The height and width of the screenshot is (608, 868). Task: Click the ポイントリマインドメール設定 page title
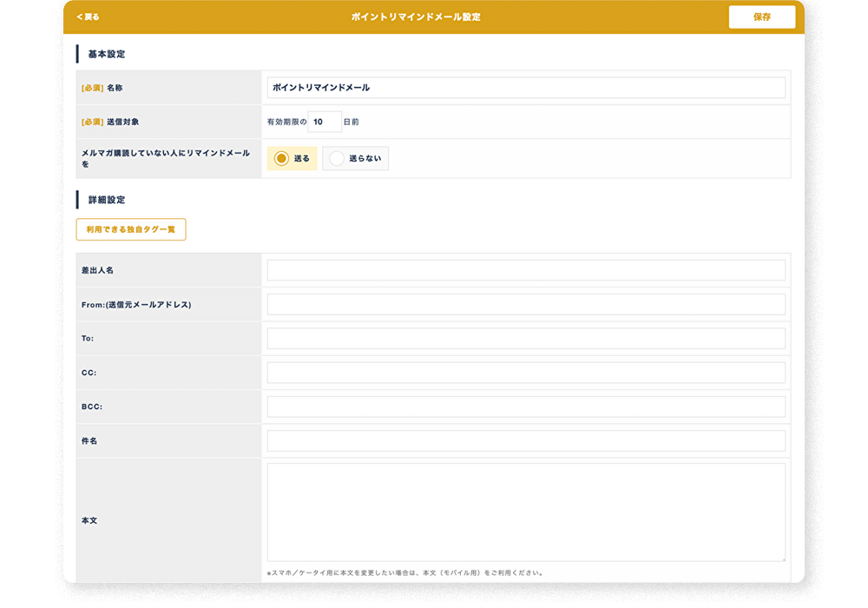(x=416, y=17)
